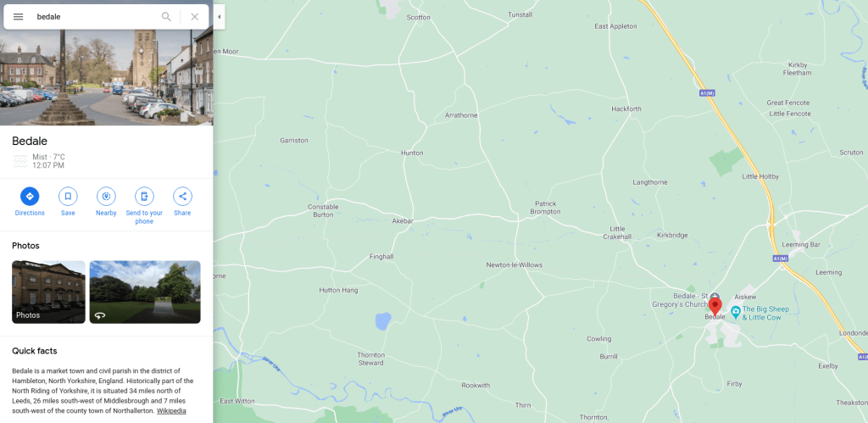The image size is (868, 423).
Task: Clear the search with the X icon
Action: click(x=194, y=17)
